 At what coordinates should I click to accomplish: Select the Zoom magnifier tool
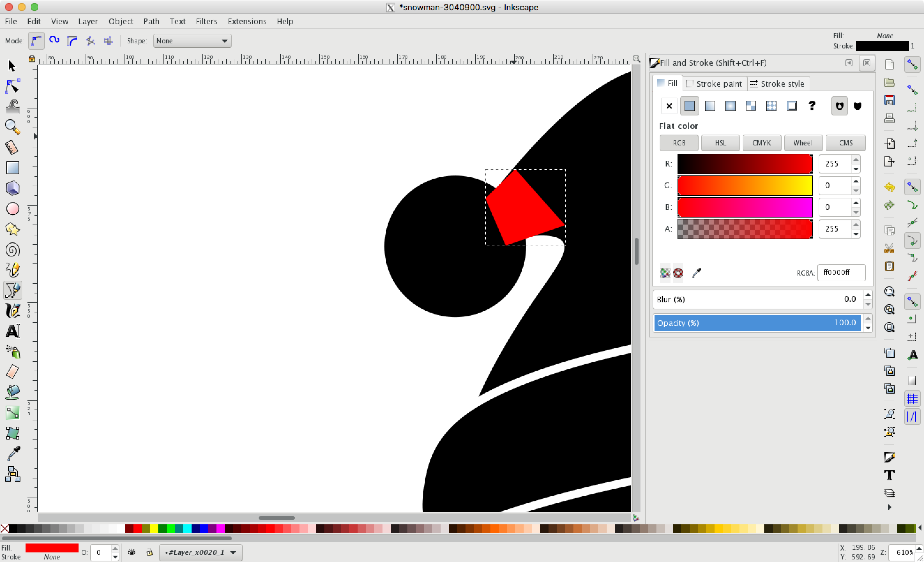[x=12, y=127]
